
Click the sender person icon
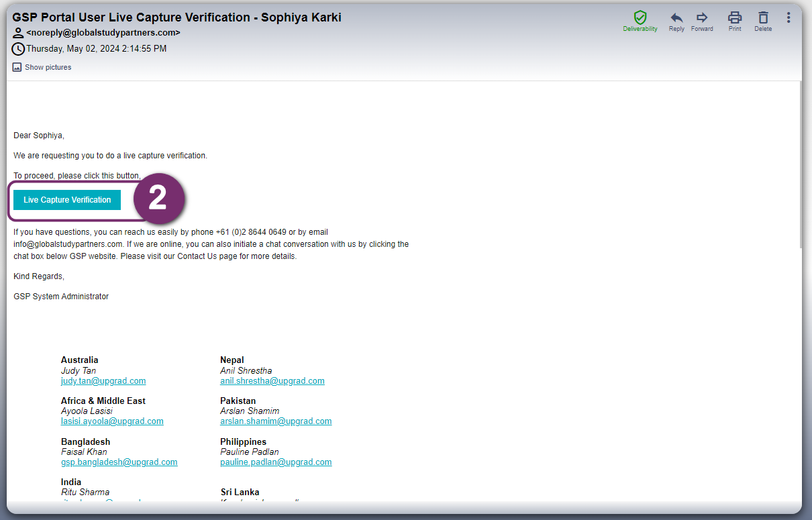[x=18, y=32]
